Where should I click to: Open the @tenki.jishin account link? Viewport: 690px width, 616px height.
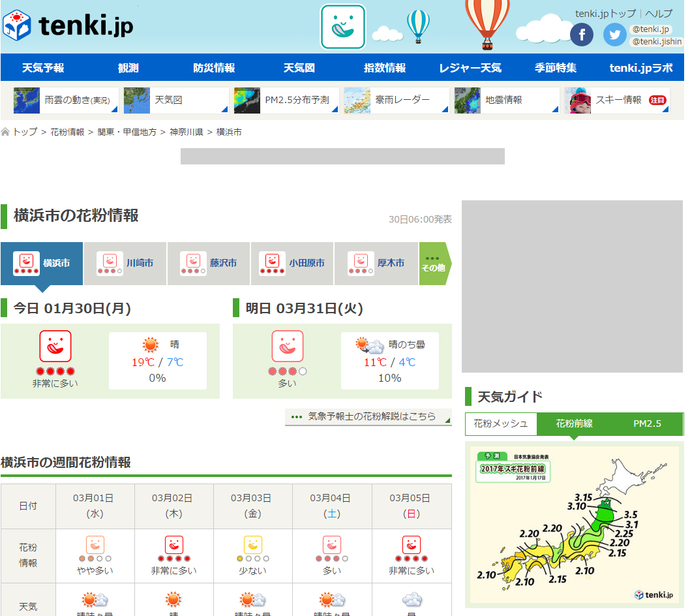pos(657,41)
